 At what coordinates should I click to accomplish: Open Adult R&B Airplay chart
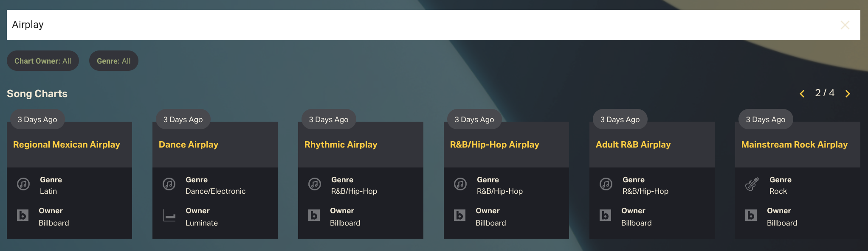633,145
